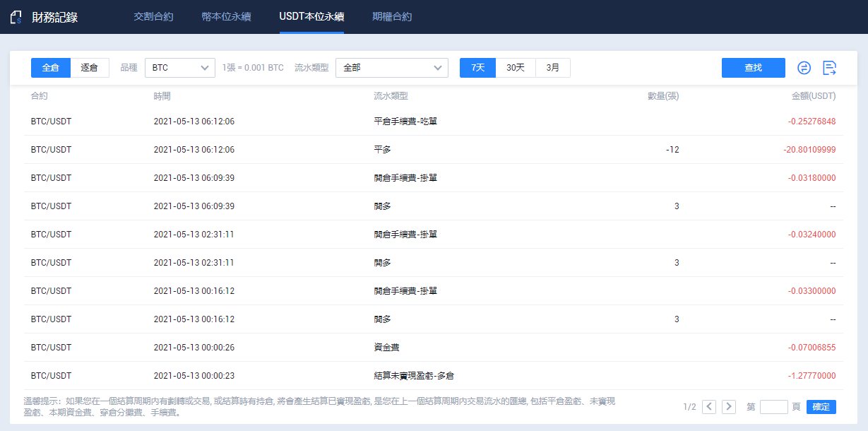The height and width of the screenshot is (431, 868).
Task: Click amount -1.27770000
Action: click(811, 376)
